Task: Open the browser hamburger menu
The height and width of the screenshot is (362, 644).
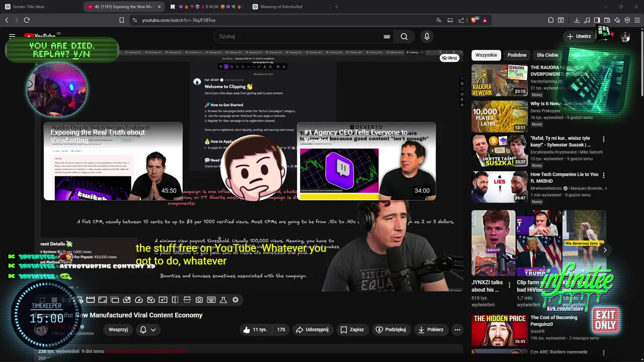Action: tap(637, 20)
